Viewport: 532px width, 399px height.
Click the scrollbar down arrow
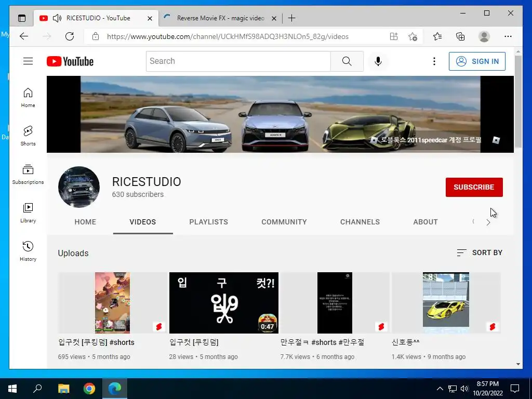coord(518,364)
